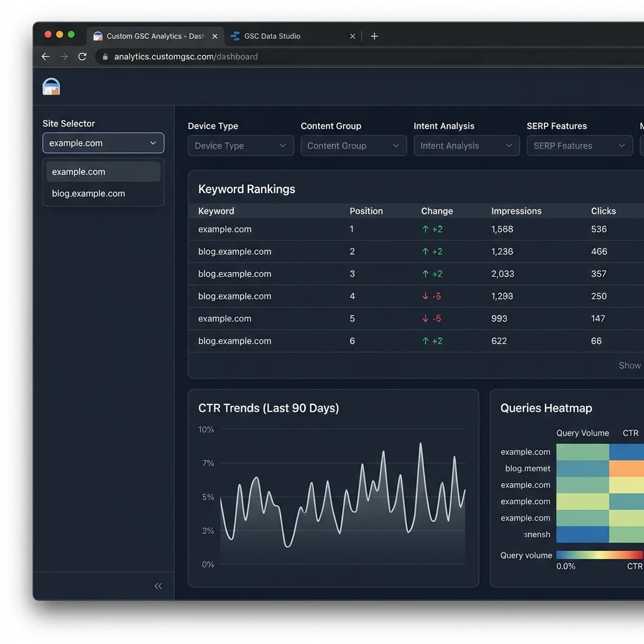
Task: Open the SERP Features filter dropdown
Action: 579,145
